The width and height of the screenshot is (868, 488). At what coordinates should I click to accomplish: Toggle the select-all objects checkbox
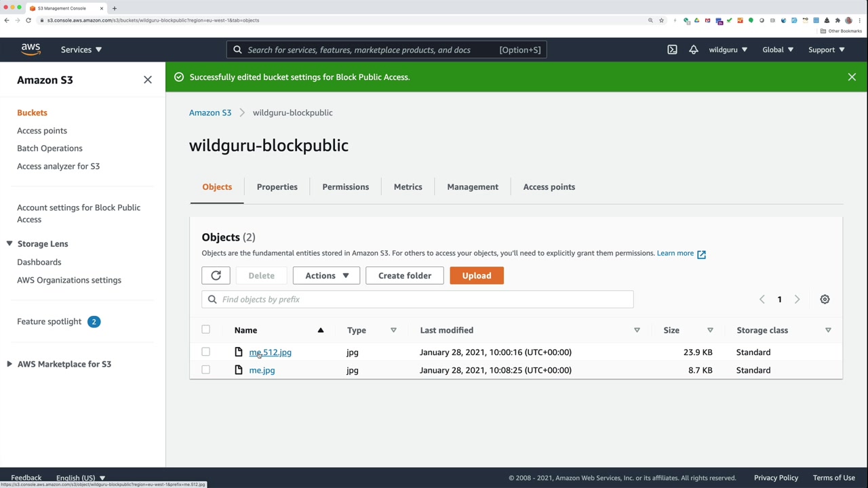(x=205, y=330)
